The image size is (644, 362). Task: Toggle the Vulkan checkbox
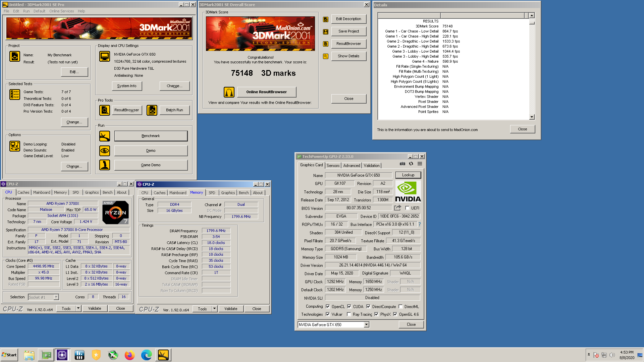pos(328,314)
